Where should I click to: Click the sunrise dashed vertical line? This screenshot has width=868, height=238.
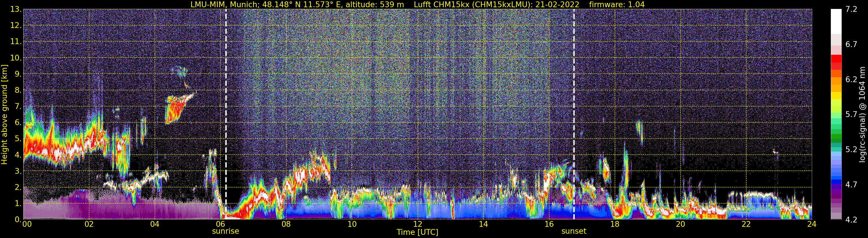tap(226, 114)
